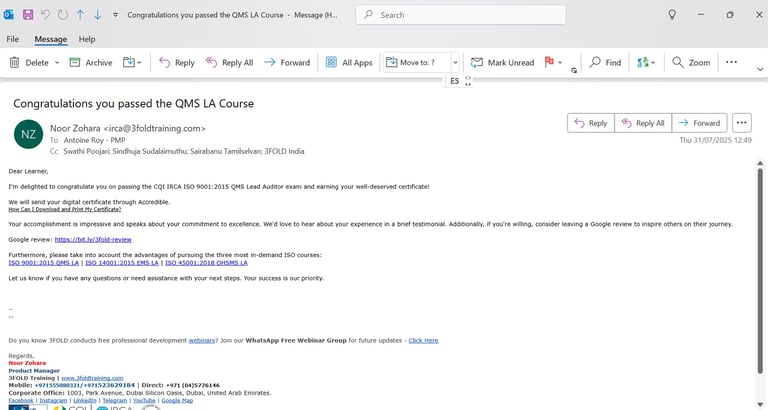Select recipient Antoine Roy - PMP
This screenshot has width=768, height=410.
(x=95, y=140)
